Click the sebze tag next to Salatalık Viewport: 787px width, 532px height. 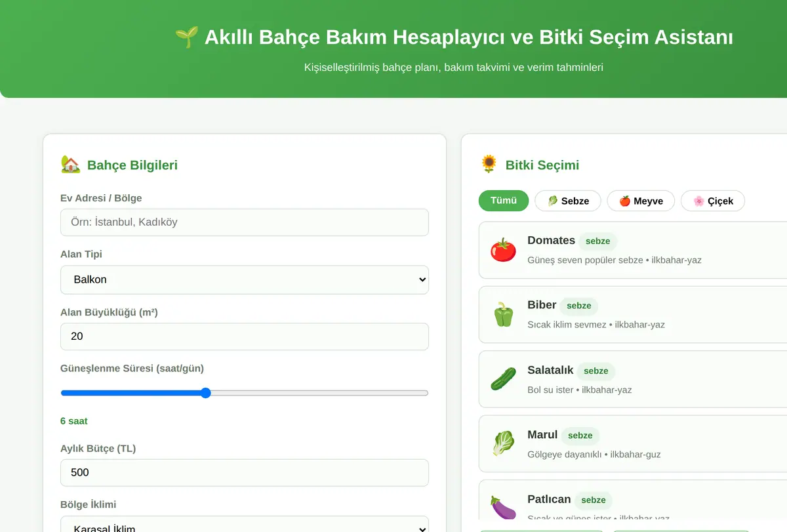click(596, 371)
